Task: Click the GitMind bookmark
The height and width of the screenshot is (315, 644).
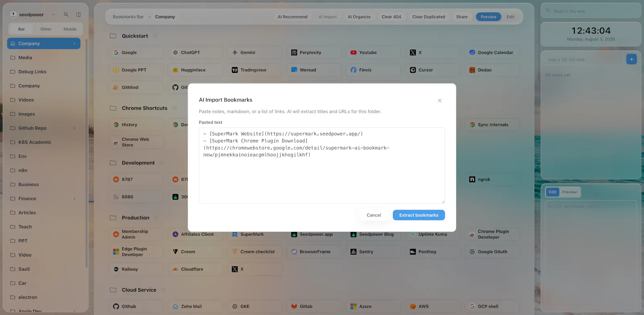Action: tap(136, 87)
